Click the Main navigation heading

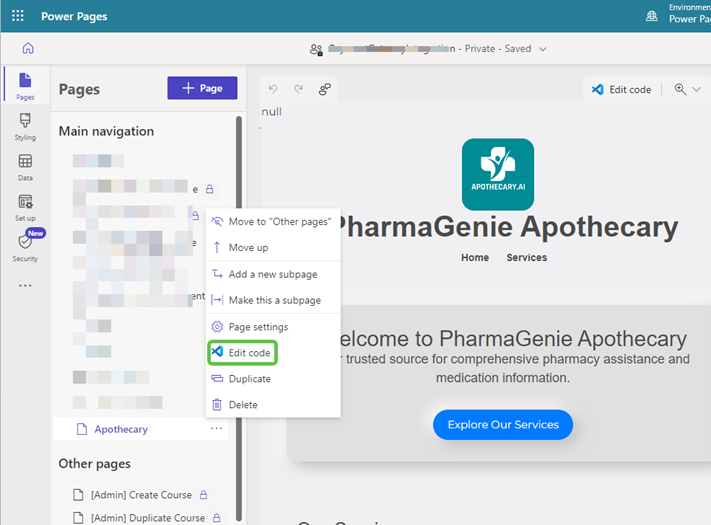[107, 131]
